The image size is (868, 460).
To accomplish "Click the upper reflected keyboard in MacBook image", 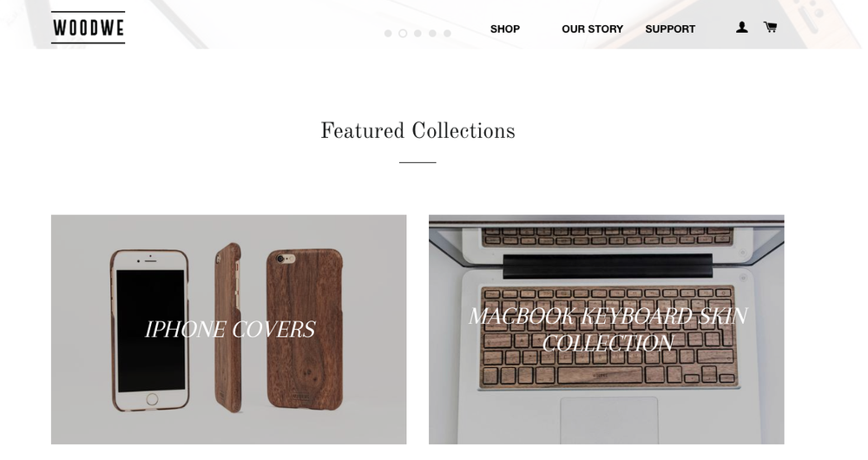I will tap(608, 236).
